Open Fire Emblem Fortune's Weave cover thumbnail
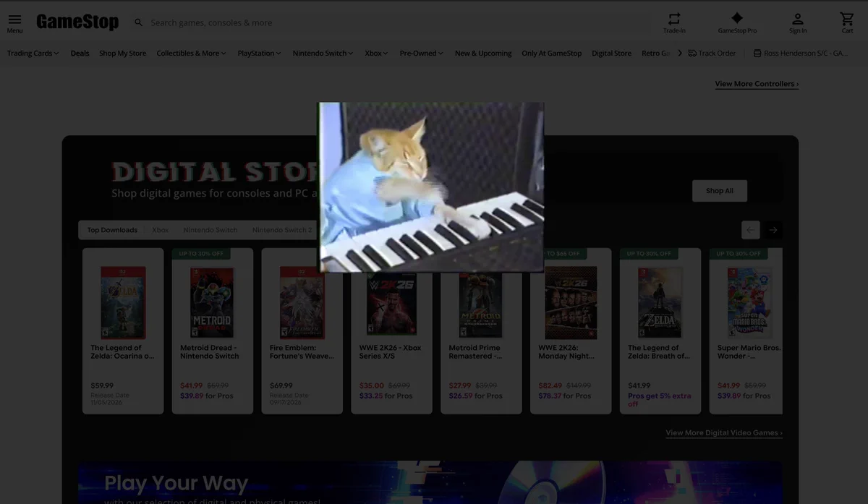This screenshot has width=868, height=504. coord(302,302)
